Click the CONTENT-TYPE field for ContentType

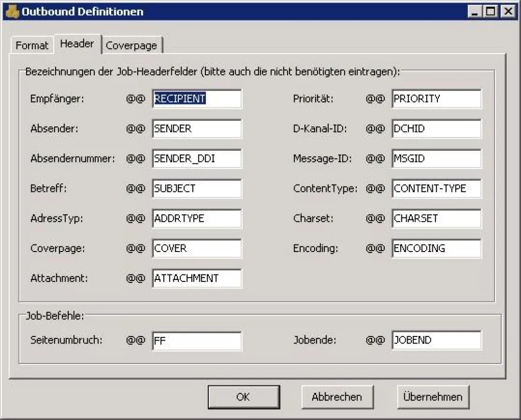(437, 189)
